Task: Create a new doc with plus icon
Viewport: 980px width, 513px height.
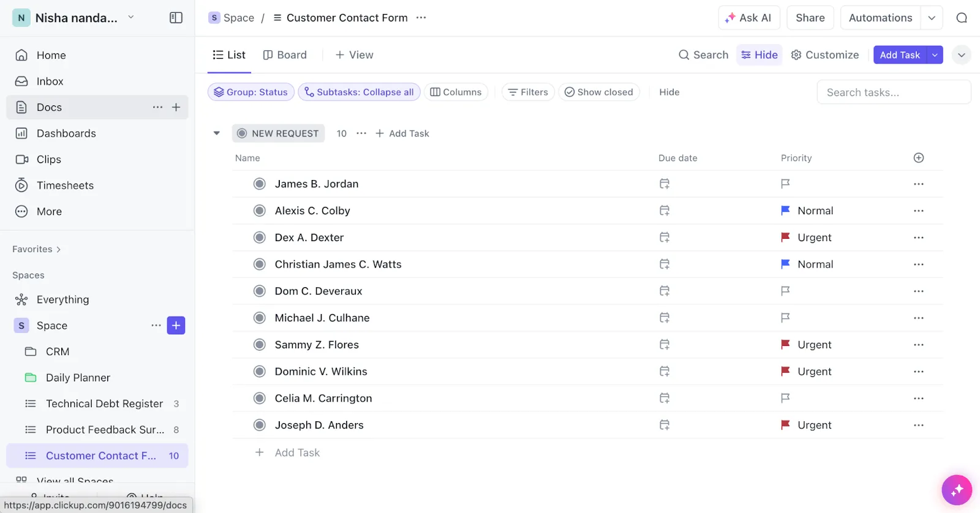Action: click(x=176, y=107)
